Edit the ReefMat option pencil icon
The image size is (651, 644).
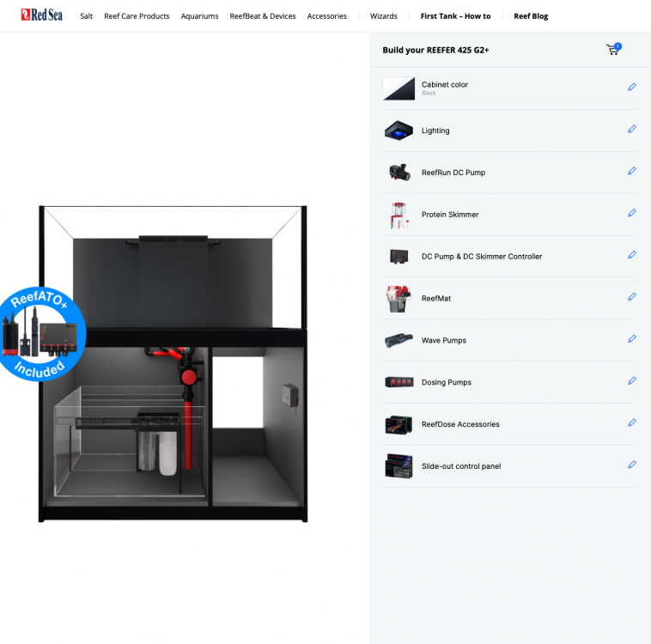[631, 297]
